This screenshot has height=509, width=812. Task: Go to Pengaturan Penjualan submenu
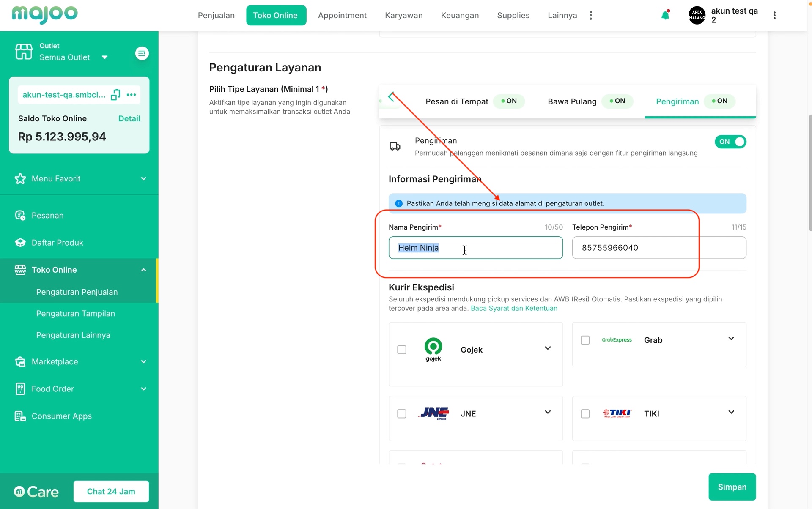(77, 292)
